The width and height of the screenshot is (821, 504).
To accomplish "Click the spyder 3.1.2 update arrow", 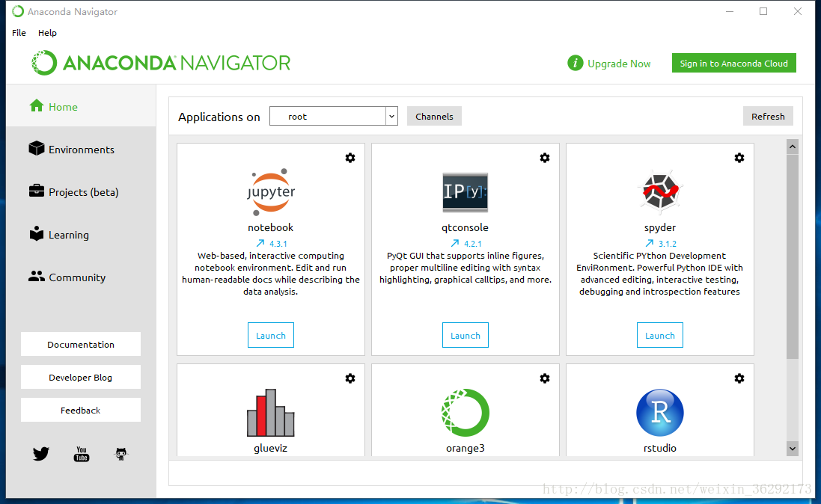I will point(650,243).
